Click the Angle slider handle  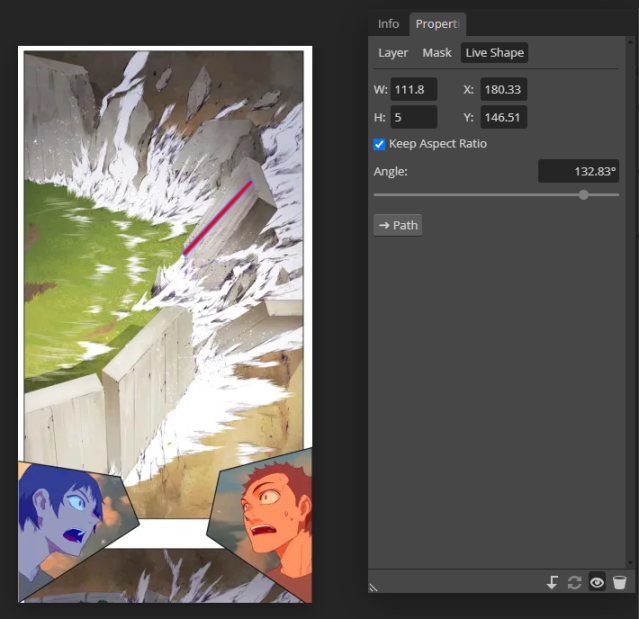click(x=584, y=195)
